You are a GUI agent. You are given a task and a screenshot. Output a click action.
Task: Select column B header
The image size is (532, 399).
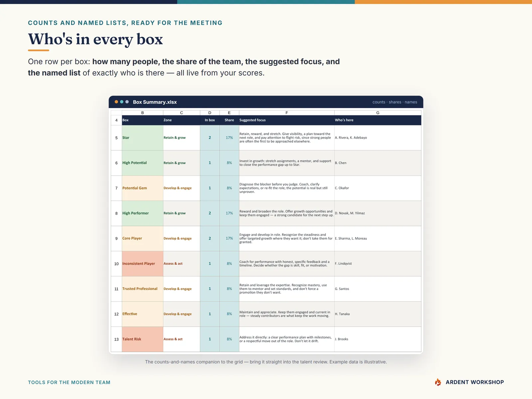(142, 113)
